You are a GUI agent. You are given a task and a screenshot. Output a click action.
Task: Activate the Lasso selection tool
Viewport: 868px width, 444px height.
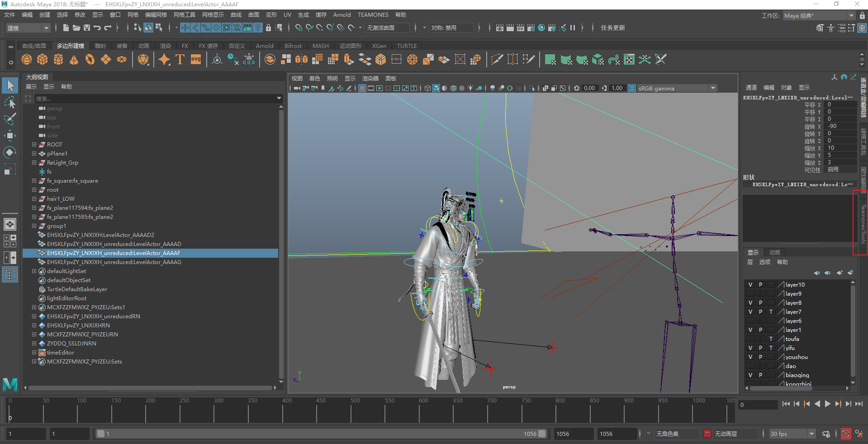tap(9, 103)
